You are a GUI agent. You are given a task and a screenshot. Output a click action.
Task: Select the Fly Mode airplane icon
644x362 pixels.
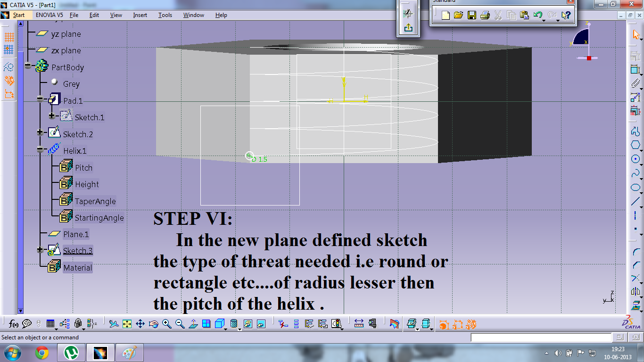(x=113, y=324)
